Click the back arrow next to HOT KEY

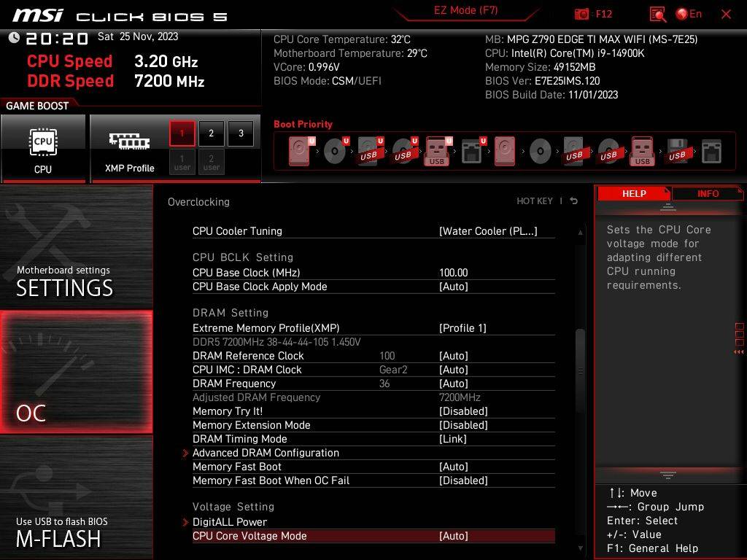(574, 201)
